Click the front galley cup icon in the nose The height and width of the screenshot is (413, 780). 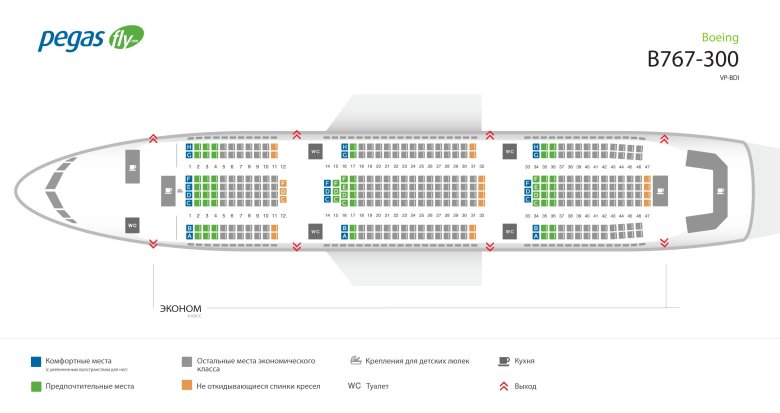(x=132, y=168)
